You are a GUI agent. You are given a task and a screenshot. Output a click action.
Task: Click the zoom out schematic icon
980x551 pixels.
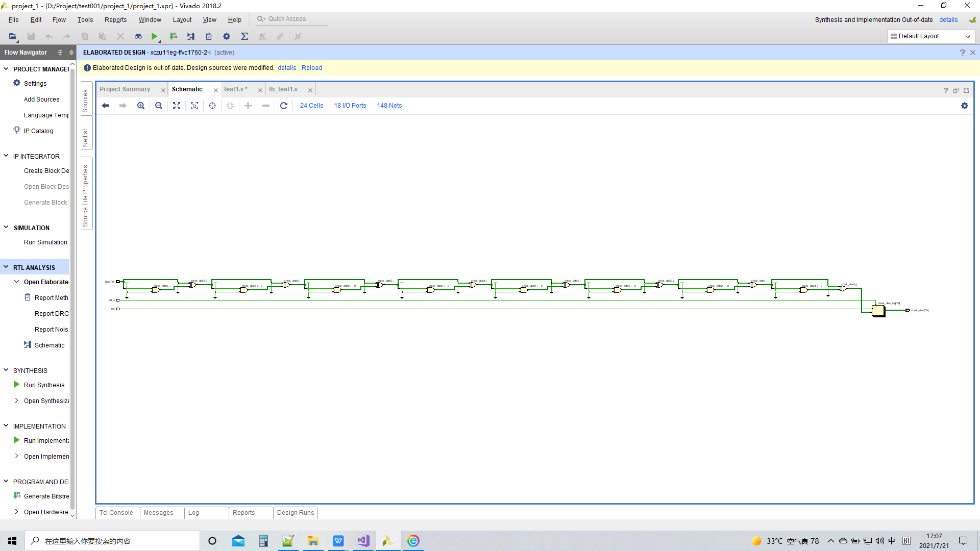coord(159,106)
